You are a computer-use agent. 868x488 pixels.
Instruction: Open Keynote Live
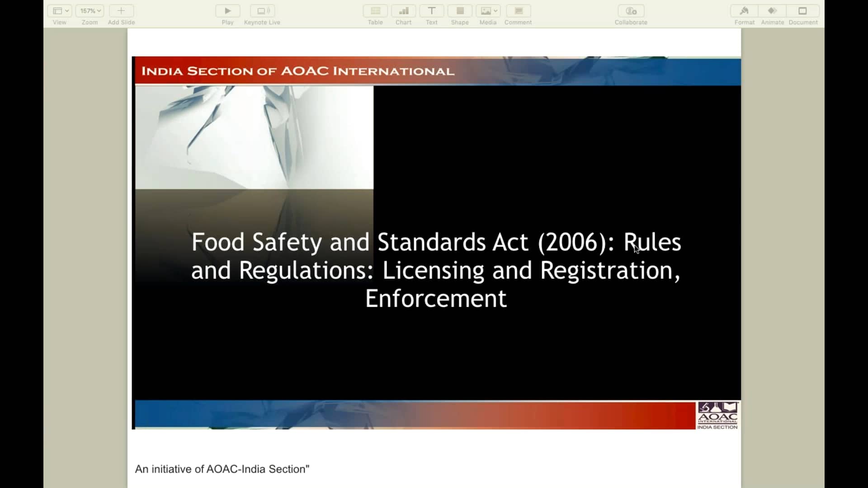(x=262, y=11)
